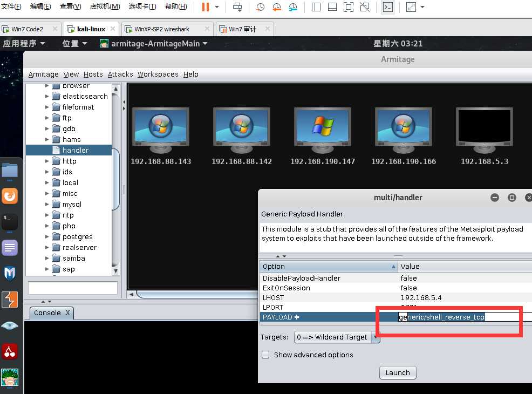Revert to snapshot toolbar icon

(x=276, y=7)
